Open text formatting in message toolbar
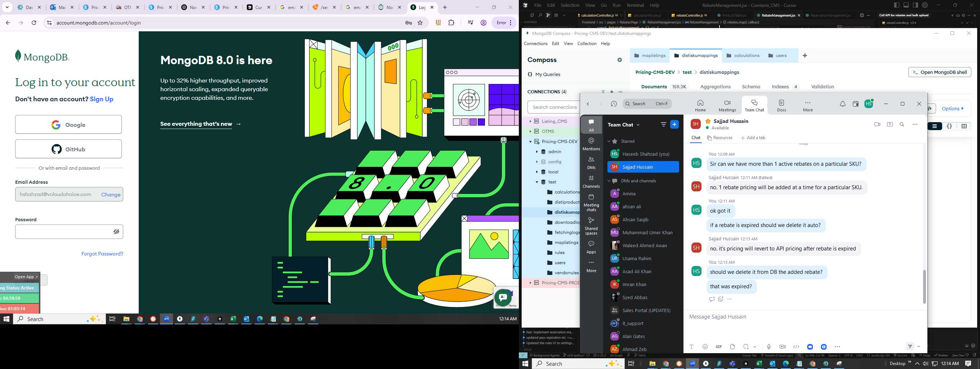This screenshot has height=369, width=980. (691, 347)
